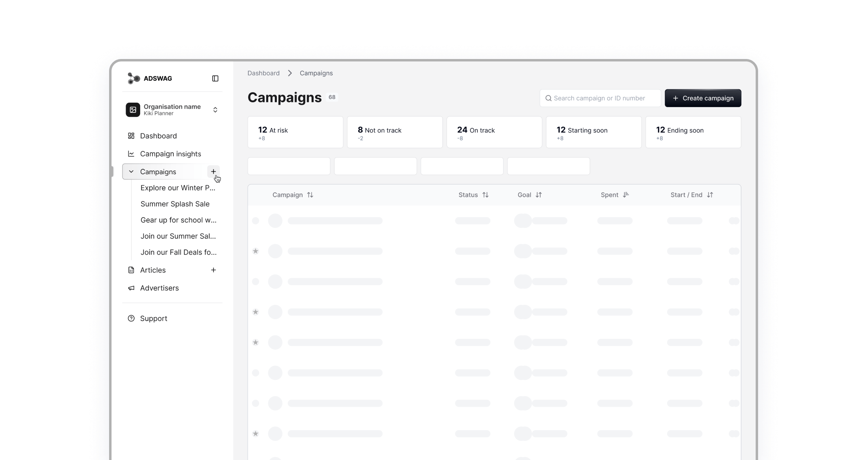Click the Dashboard grid icon in sidebar
Image resolution: width=868 pixels, height=460 pixels.
point(131,136)
